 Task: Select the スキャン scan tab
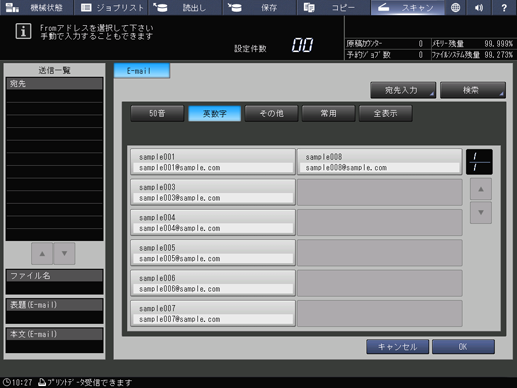tap(408, 7)
